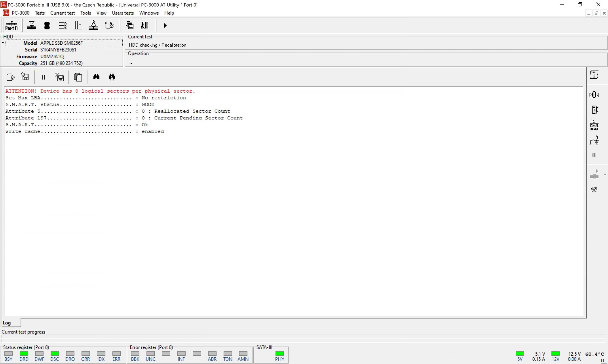Screen dimensions: 608x364
Task: Open dropdown arrow beside sidebar layers icon
Action: pyautogui.click(x=605, y=175)
